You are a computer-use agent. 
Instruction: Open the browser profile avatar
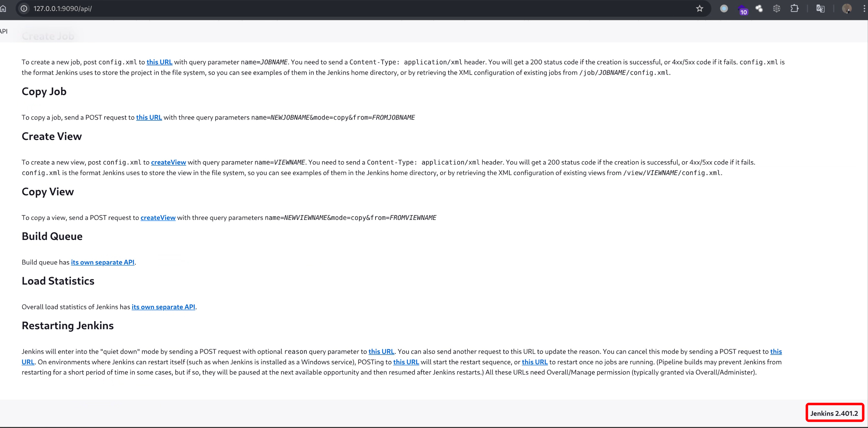pyautogui.click(x=846, y=8)
